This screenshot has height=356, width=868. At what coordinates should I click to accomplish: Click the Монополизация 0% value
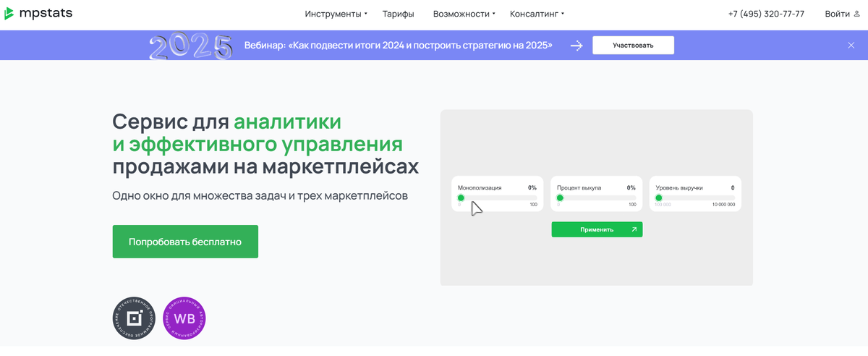(x=532, y=187)
